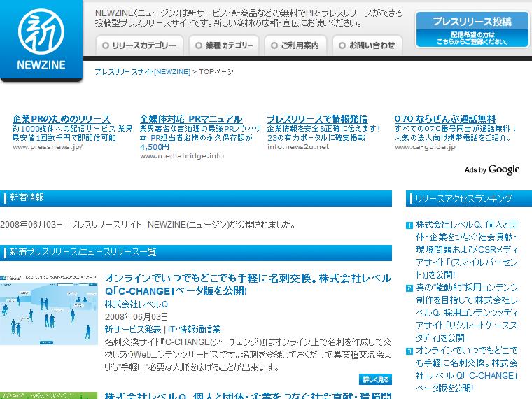The image size is (532, 399).
Task: Click the www.ca-guide.jp ad URL
Action: click(x=425, y=147)
